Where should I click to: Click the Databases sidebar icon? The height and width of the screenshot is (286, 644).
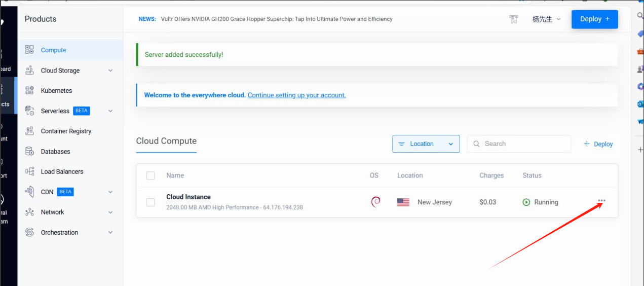30,152
